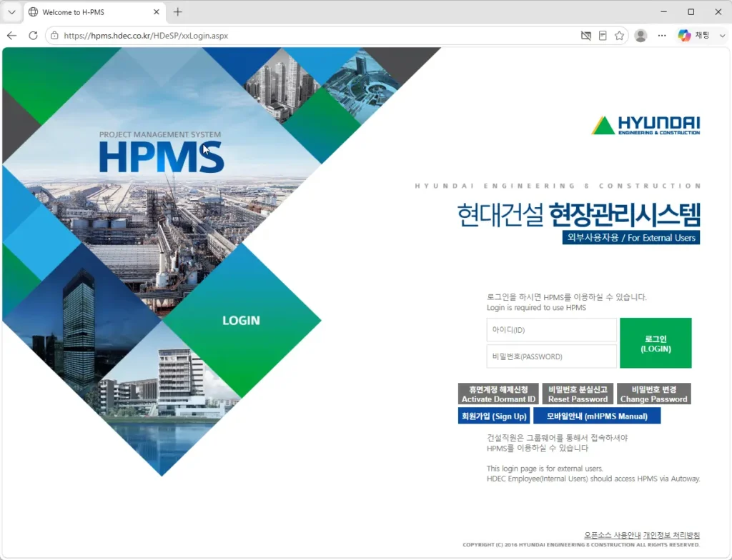Open a new browser tab
Image resolution: width=732 pixels, height=560 pixels.
pyautogui.click(x=178, y=12)
